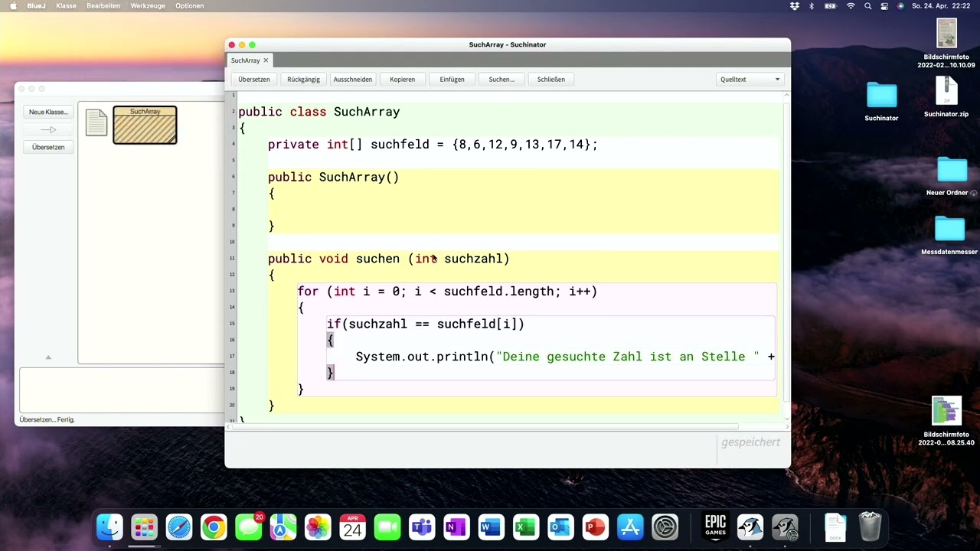The width and height of the screenshot is (980, 551).
Task: Open the Quelltext view dropdown
Action: tap(750, 79)
